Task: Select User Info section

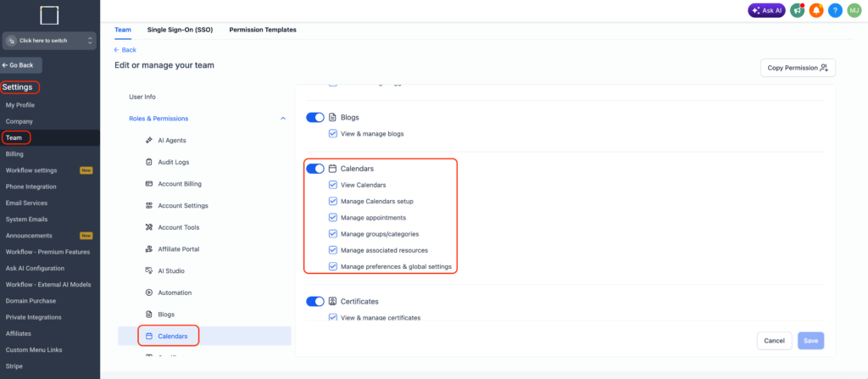Action: (142, 97)
